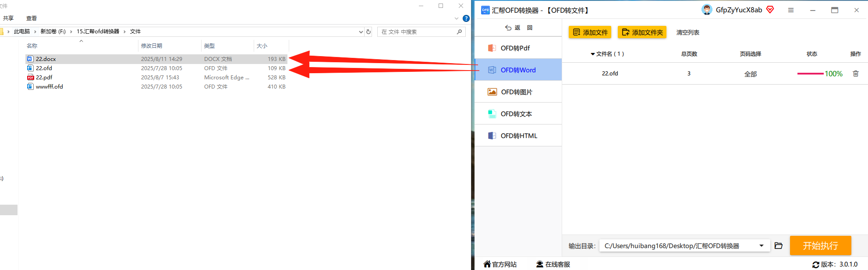
Task: Refresh the Explorer folder view
Action: pos(368,32)
